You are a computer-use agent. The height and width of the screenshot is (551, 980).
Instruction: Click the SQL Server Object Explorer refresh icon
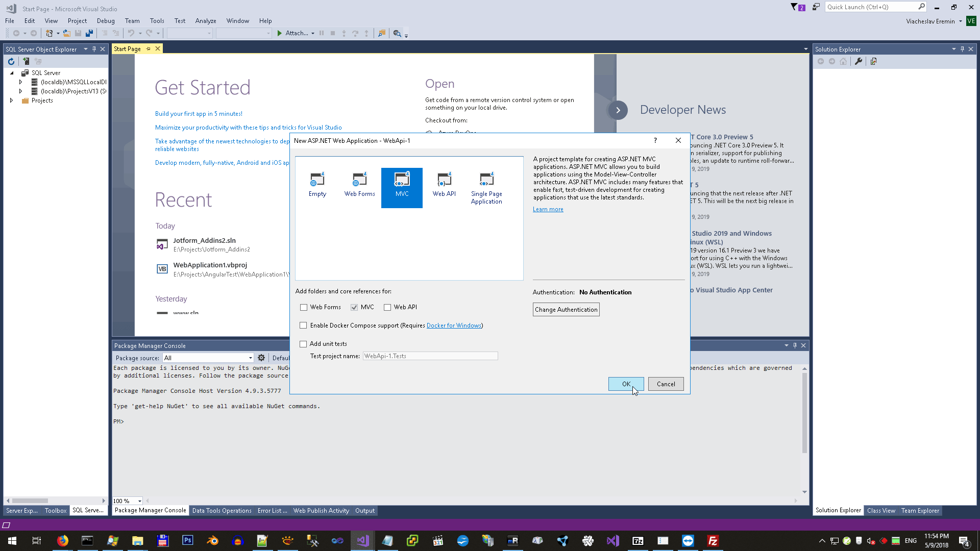11,61
